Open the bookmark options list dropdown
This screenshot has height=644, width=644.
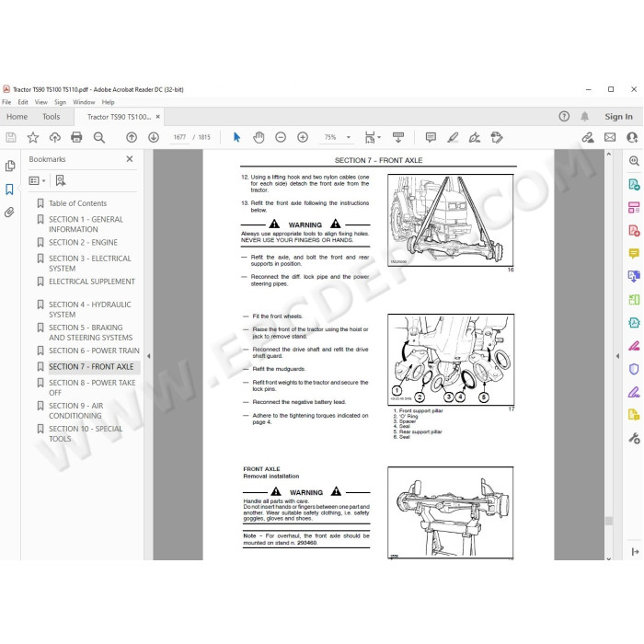[x=37, y=180]
